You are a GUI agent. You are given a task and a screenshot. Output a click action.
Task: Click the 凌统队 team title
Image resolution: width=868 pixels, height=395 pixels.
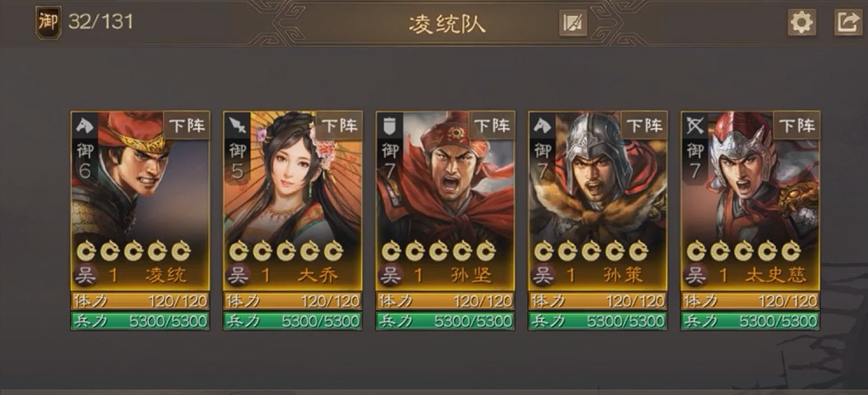click(x=447, y=24)
